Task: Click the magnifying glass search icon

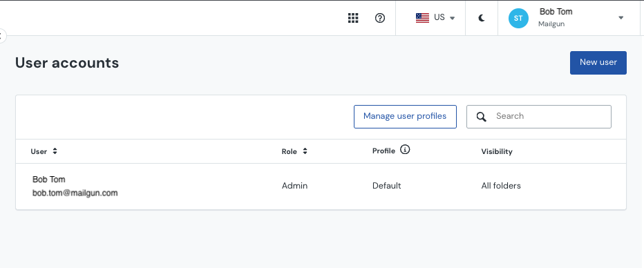Action: 482,117
